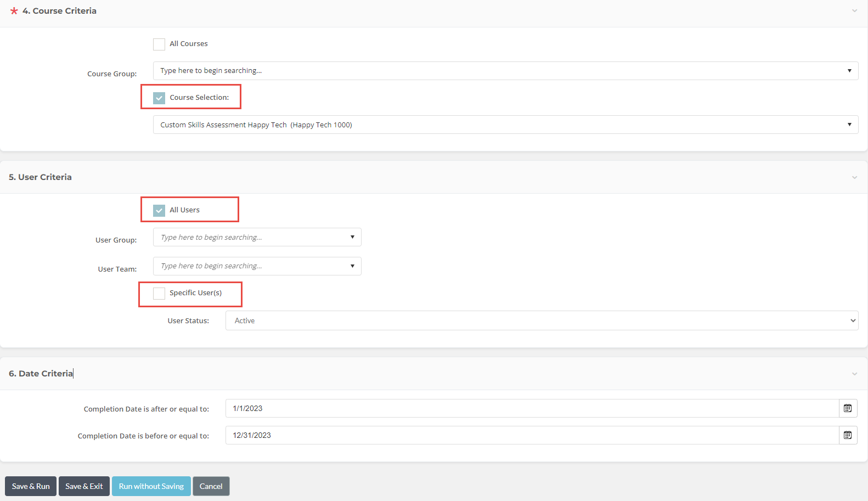Collapse the Date Criteria section chevron
This screenshot has height=501, width=868.
coord(854,374)
